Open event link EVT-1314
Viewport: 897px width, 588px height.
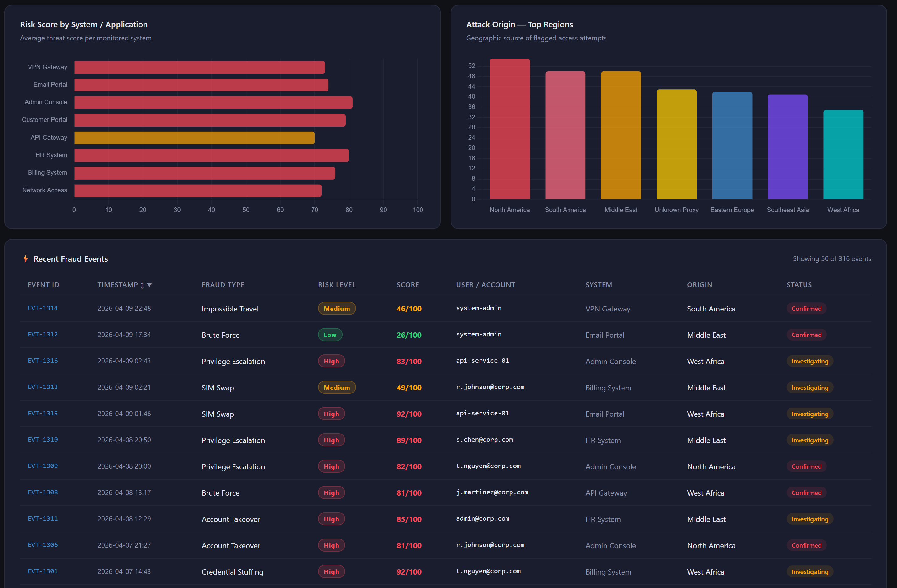click(43, 308)
